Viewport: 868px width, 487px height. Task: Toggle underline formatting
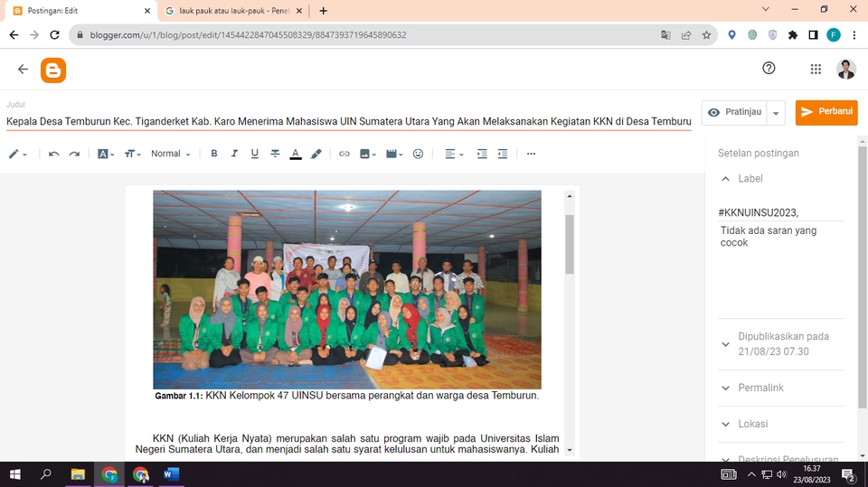[254, 154]
